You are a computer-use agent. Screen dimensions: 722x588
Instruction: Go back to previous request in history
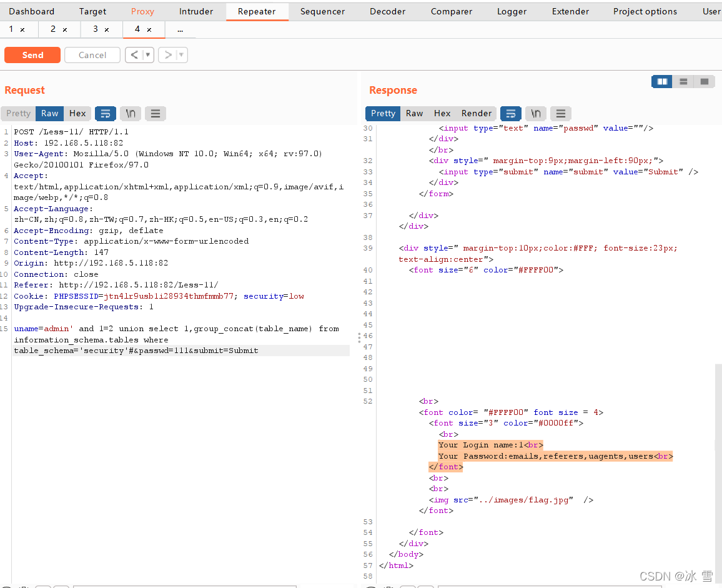click(134, 55)
